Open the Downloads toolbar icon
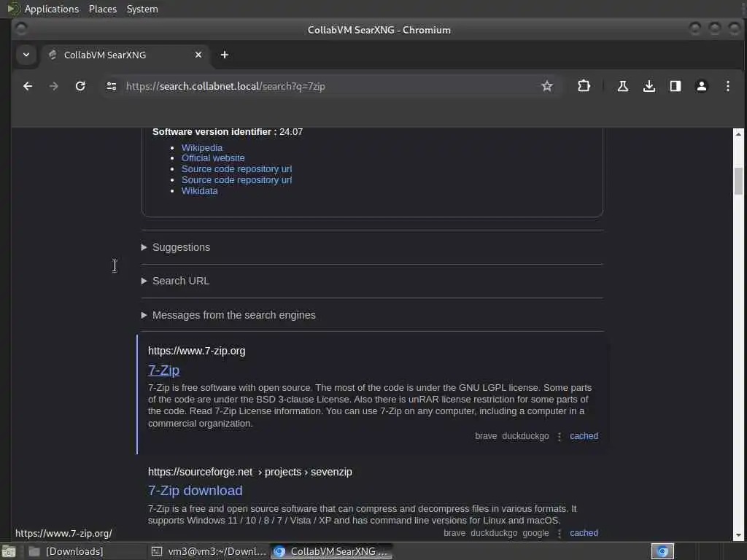This screenshot has height=560, width=747. coord(649,86)
